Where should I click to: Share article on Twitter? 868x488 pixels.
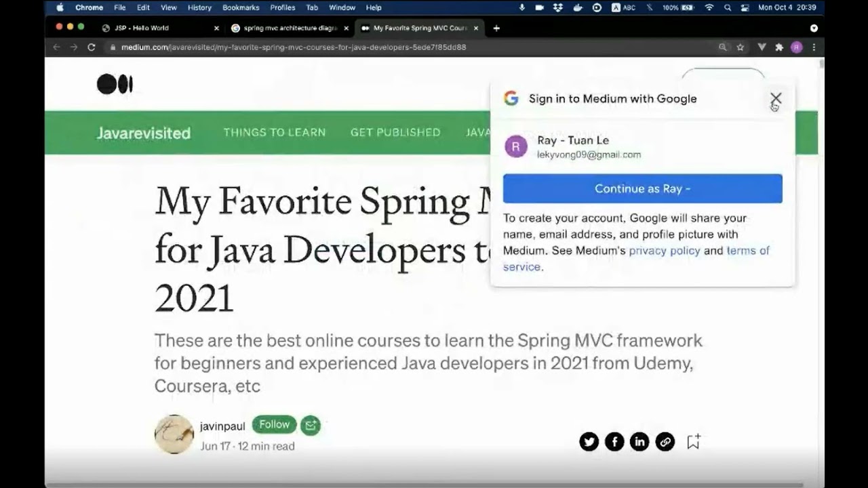point(589,442)
